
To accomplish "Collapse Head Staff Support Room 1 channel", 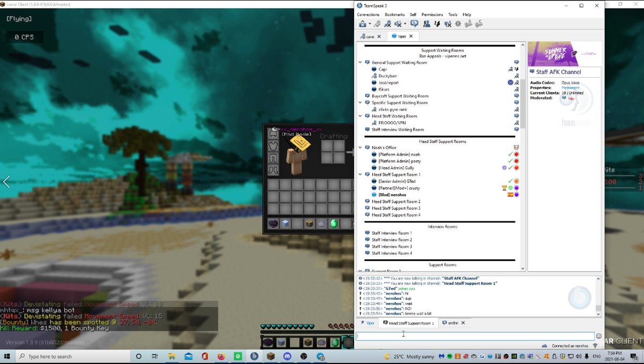I will 361,175.
